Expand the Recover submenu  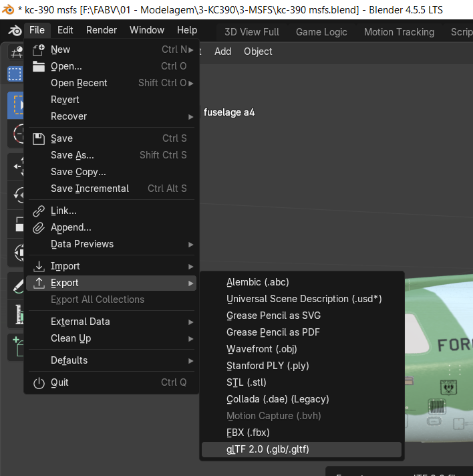112,116
